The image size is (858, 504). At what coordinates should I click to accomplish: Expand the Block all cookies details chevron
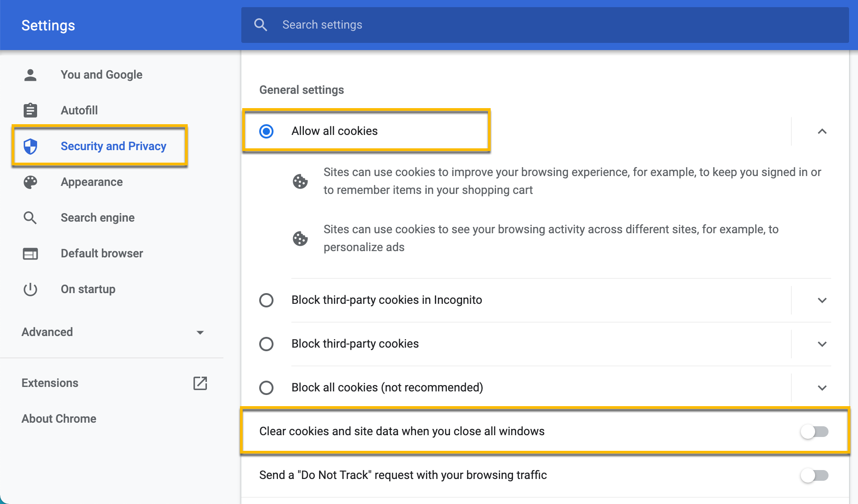coord(822,387)
